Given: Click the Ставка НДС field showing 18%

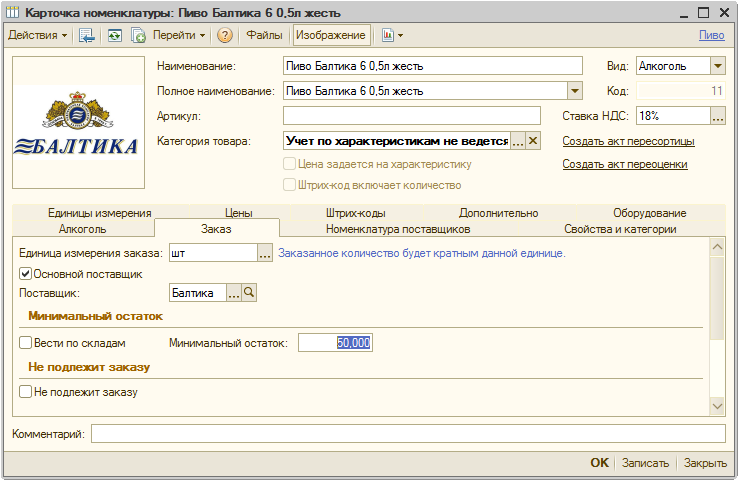Looking at the screenshot, I should click(x=674, y=116).
